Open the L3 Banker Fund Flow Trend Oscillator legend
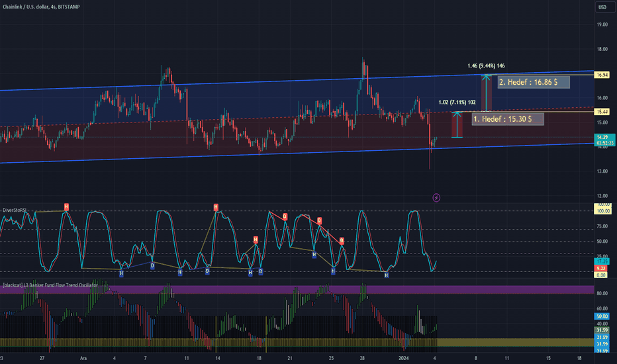Viewport: 617px width, 364px height. tap(50, 285)
